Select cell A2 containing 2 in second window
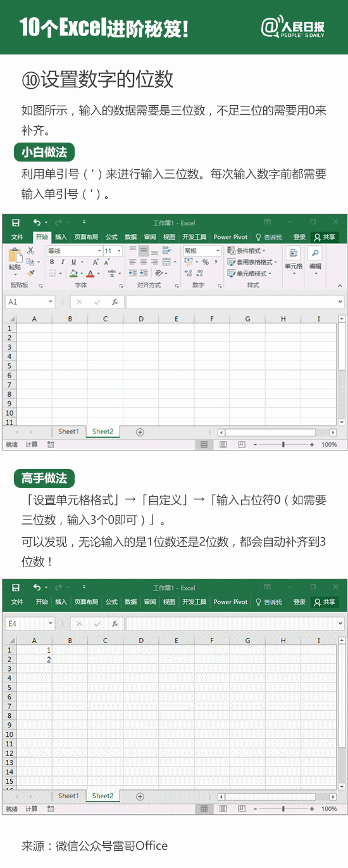This screenshot has width=348, height=868. click(x=34, y=660)
